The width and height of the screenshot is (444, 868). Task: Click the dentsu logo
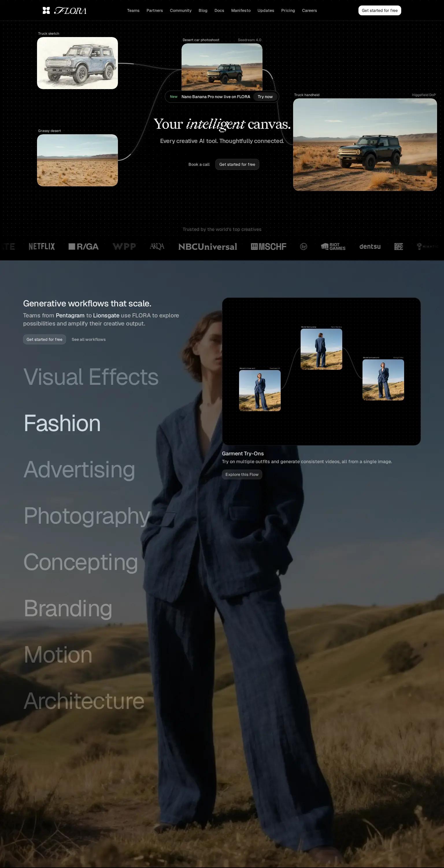tap(370, 246)
